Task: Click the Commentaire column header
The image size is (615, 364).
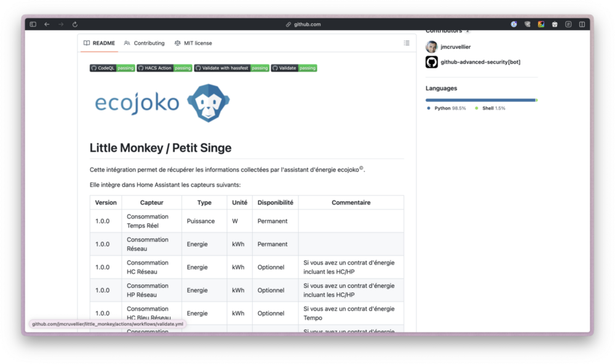Action: pyautogui.click(x=351, y=202)
